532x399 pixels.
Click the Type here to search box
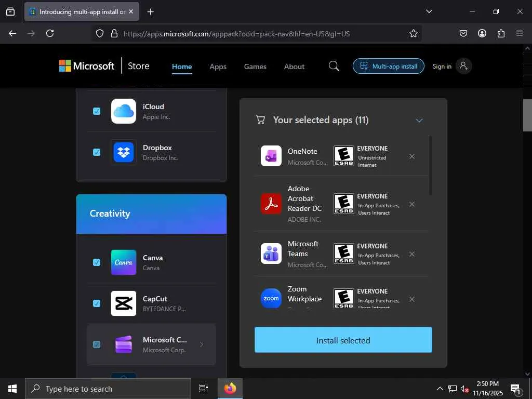tap(108, 389)
